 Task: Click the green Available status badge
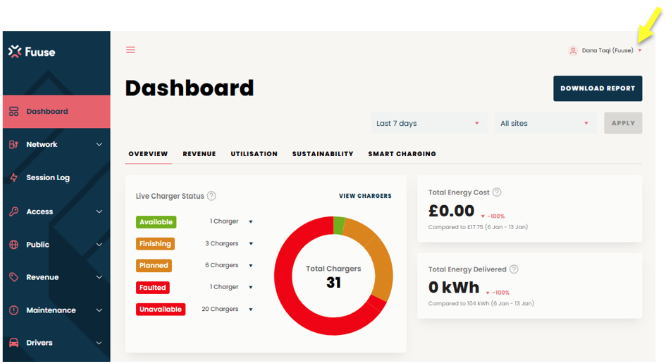pos(156,222)
